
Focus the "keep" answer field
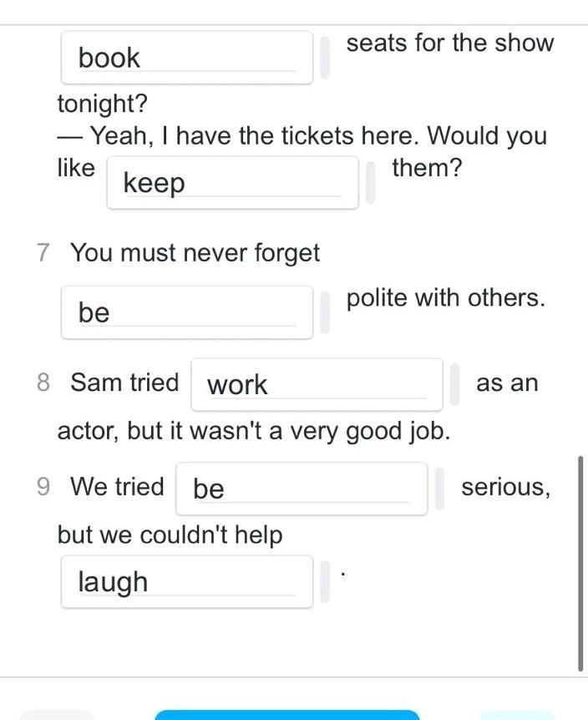[x=231, y=183]
